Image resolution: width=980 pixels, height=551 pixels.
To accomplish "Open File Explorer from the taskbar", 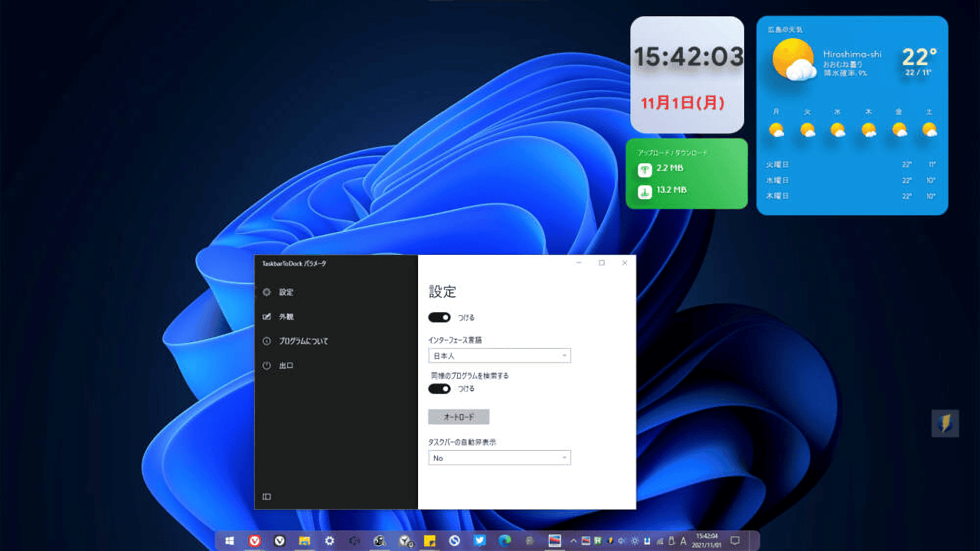I will (305, 540).
